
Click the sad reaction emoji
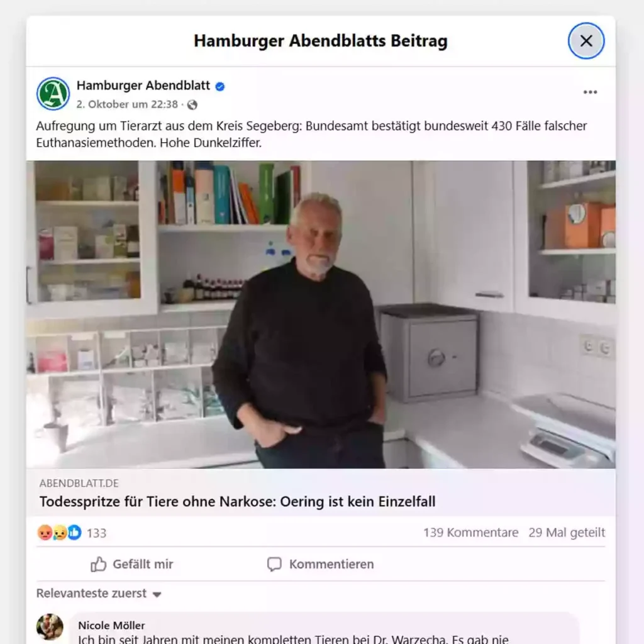pos(60,533)
